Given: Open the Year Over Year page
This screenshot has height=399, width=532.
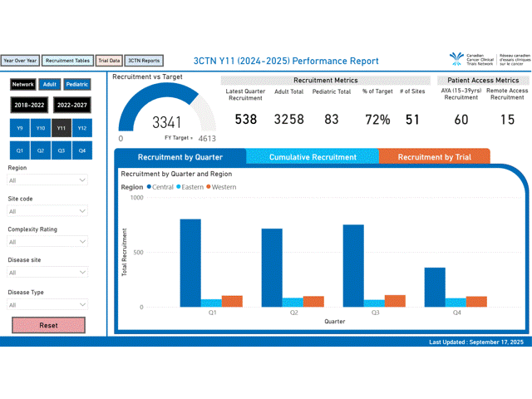Looking at the screenshot, I should 20,61.
